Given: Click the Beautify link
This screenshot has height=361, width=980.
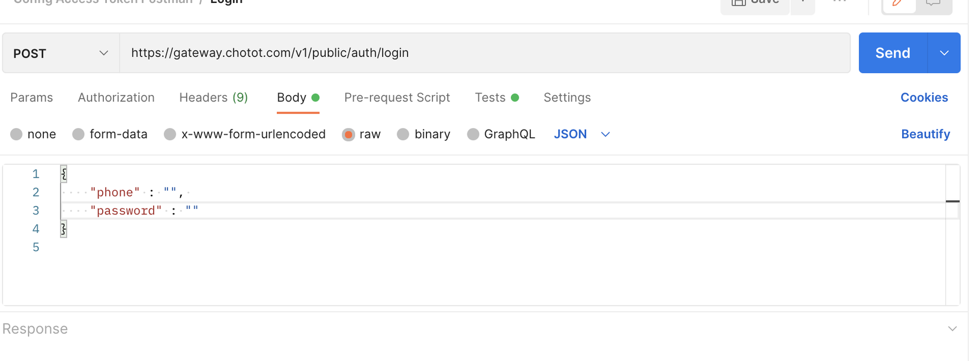Looking at the screenshot, I should pos(925,134).
